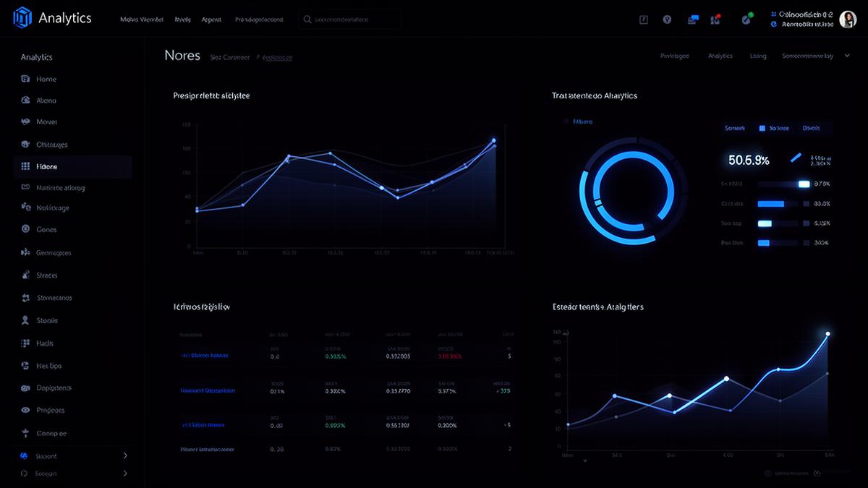The height and width of the screenshot is (488, 868).
Task: Open the user avatar profile picture
Action: click(848, 19)
